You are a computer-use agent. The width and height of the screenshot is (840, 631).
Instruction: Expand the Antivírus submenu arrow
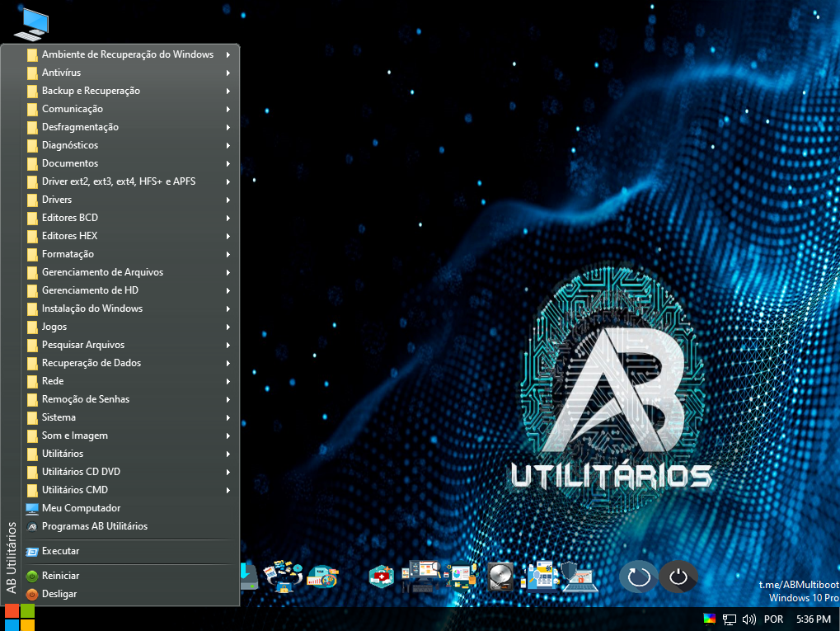click(228, 73)
